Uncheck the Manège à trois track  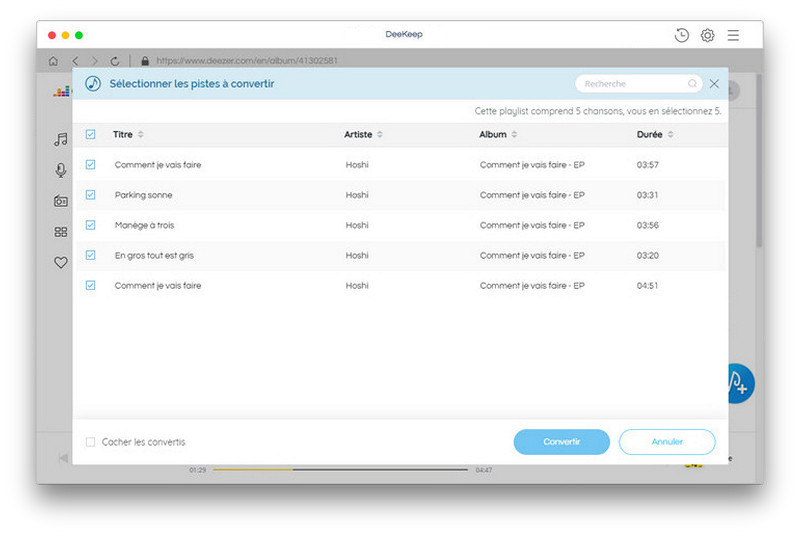coord(90,224)
